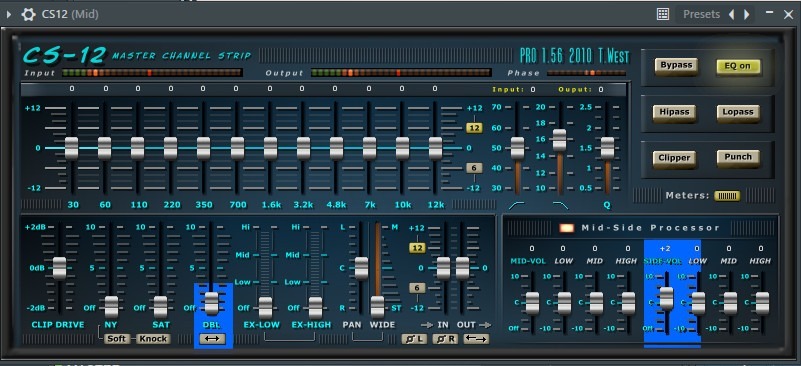Click the EX-HIGH exciter fader handle
This screenshot has height=366, width=801.
(x=315, y=308)
